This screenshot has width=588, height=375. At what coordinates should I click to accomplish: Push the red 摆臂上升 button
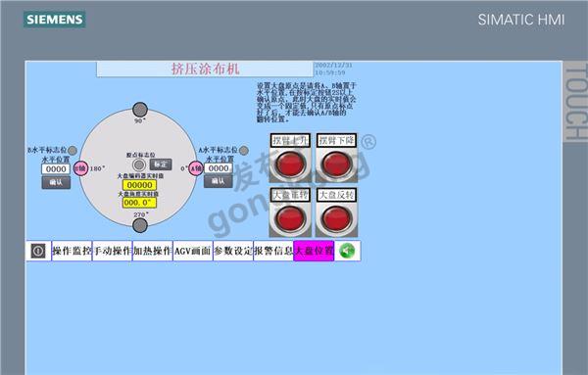tap(290, 164)
